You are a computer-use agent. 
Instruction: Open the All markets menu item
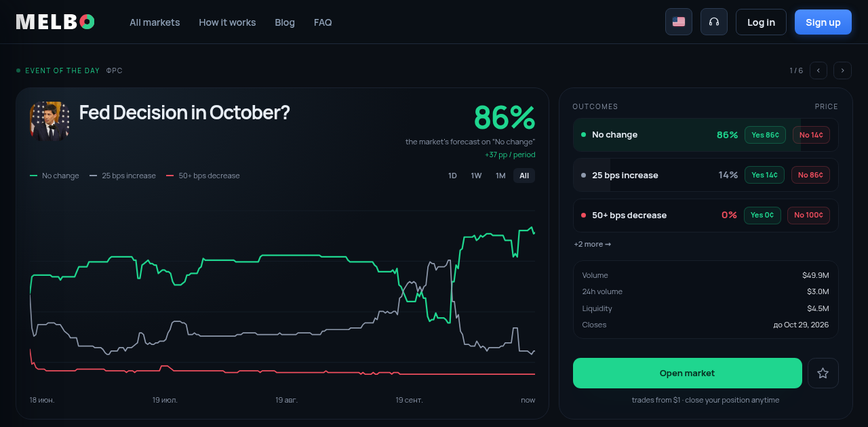(155, 22)
